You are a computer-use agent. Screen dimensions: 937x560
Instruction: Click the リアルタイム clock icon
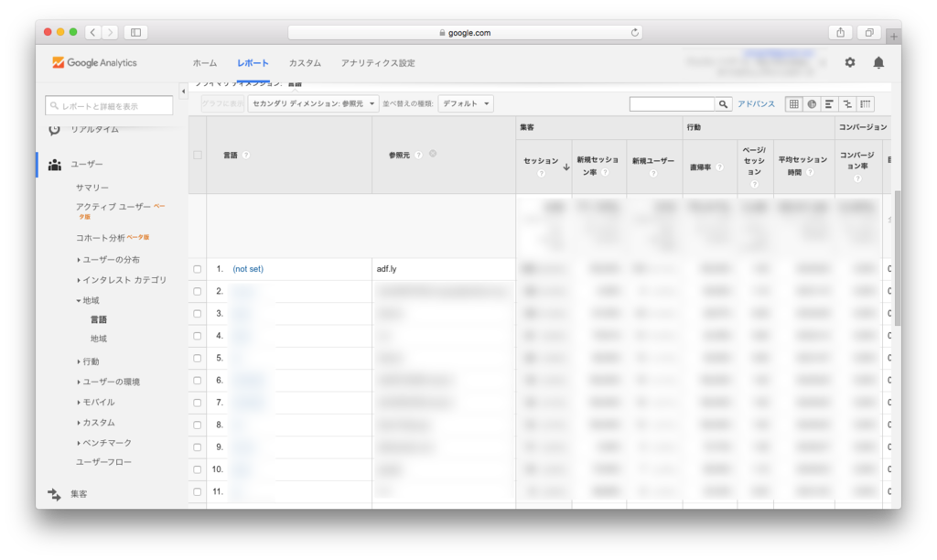coord(54,129)
